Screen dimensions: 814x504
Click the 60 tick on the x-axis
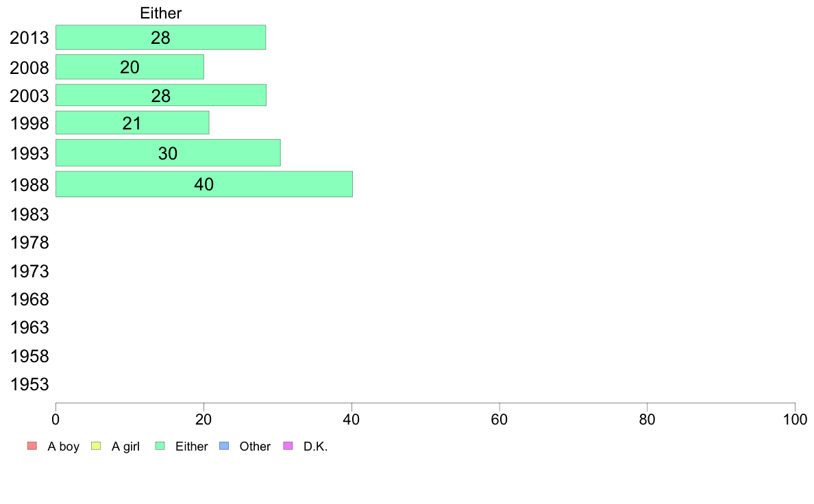tap(499, 418)
